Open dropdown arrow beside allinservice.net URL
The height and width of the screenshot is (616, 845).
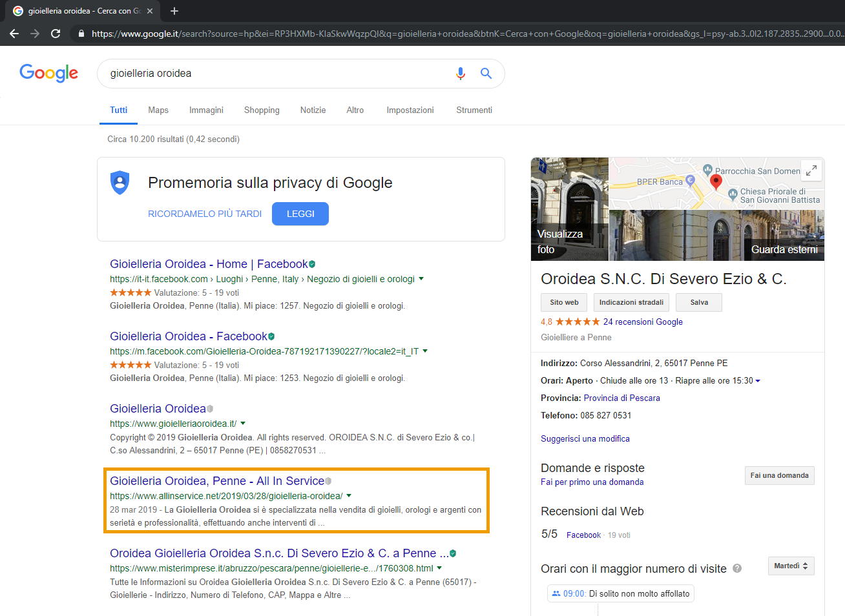(349, 496)
